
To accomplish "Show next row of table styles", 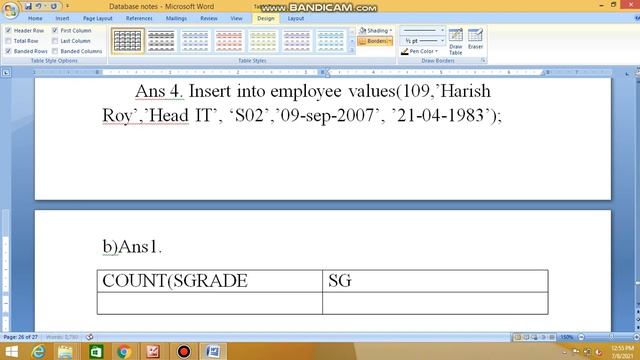I will (x=352, y=41).
